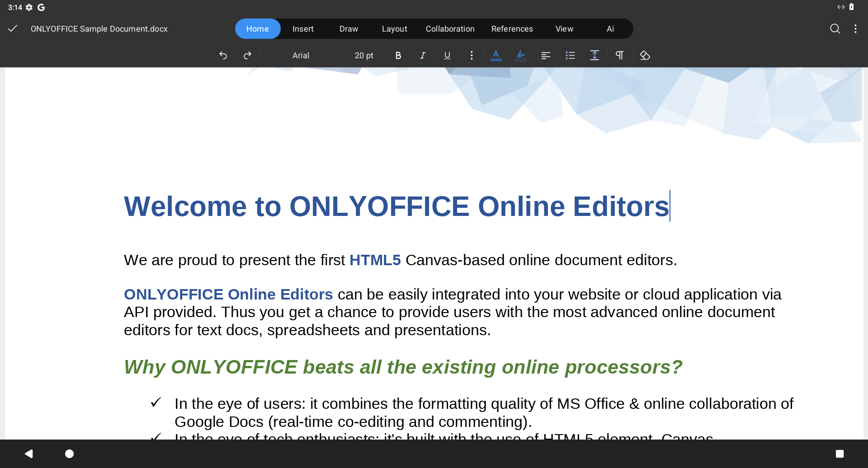Show paragraph marks
This screenshot has width=868, height=468.
pos(619,55)
